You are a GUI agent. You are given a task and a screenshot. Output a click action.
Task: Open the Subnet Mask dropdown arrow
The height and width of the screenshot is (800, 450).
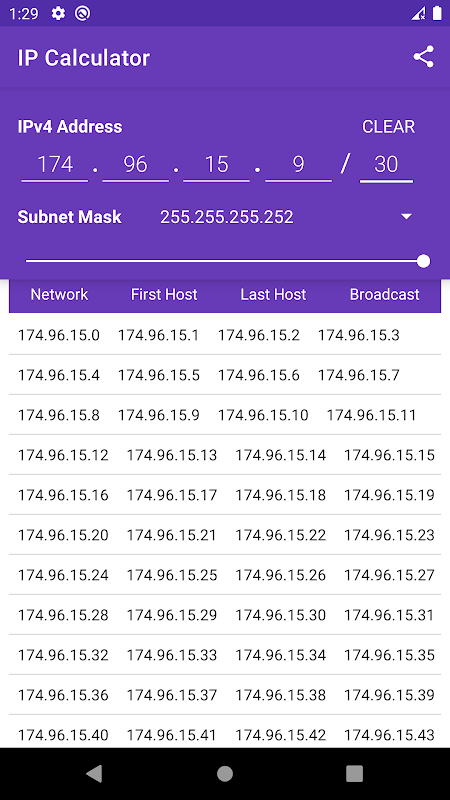tap(406, 217)
